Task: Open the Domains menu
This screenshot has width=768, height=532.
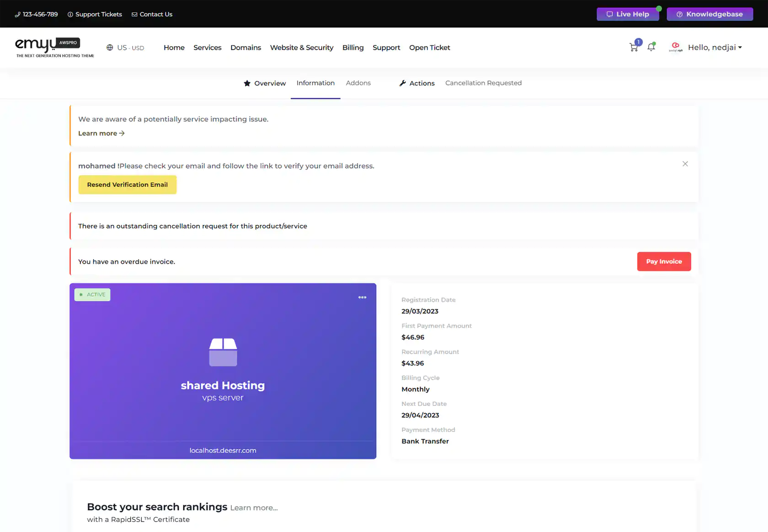Action: point(246,48)
